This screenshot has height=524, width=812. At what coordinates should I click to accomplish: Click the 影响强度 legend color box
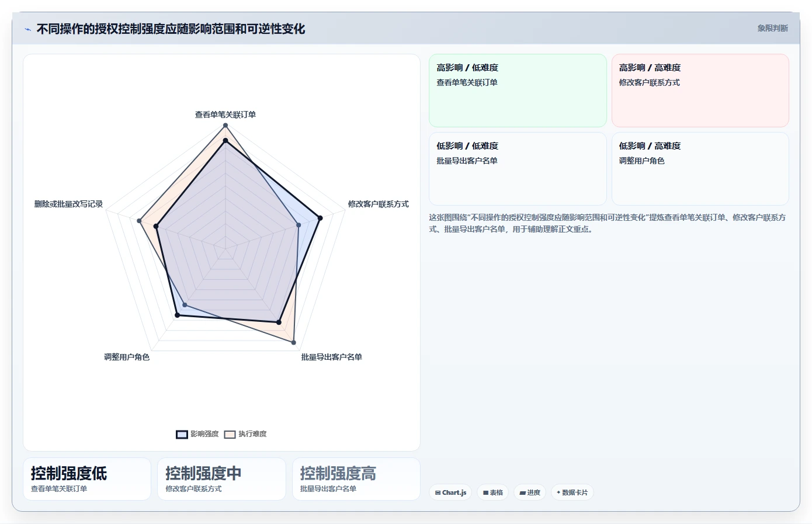click(x=182, y=434)
